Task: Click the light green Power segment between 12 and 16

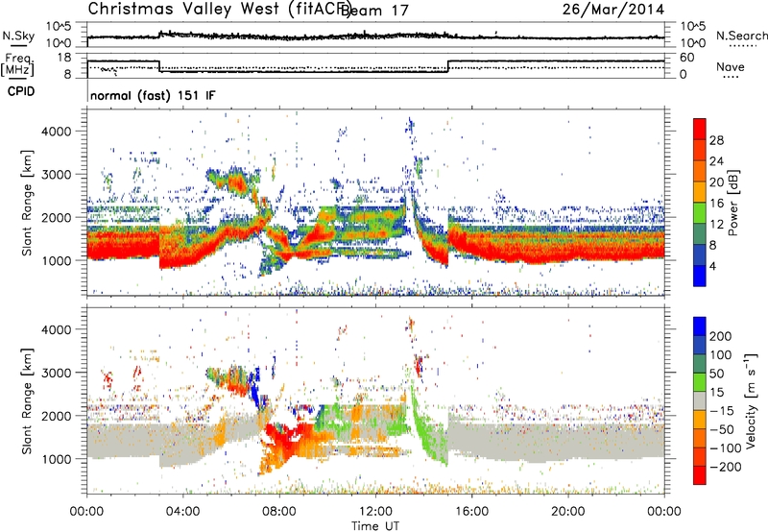Action: [700, 212]
